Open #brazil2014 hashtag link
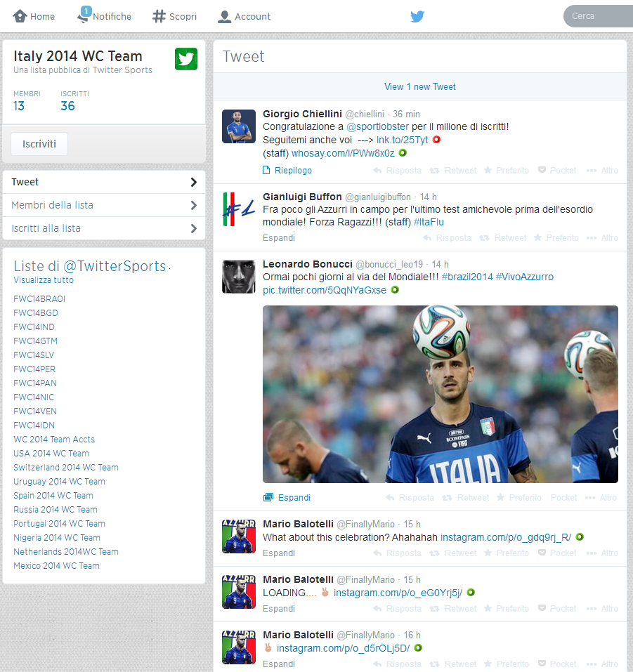This screenshot has height=672, width=633. (x=467, y=277)
